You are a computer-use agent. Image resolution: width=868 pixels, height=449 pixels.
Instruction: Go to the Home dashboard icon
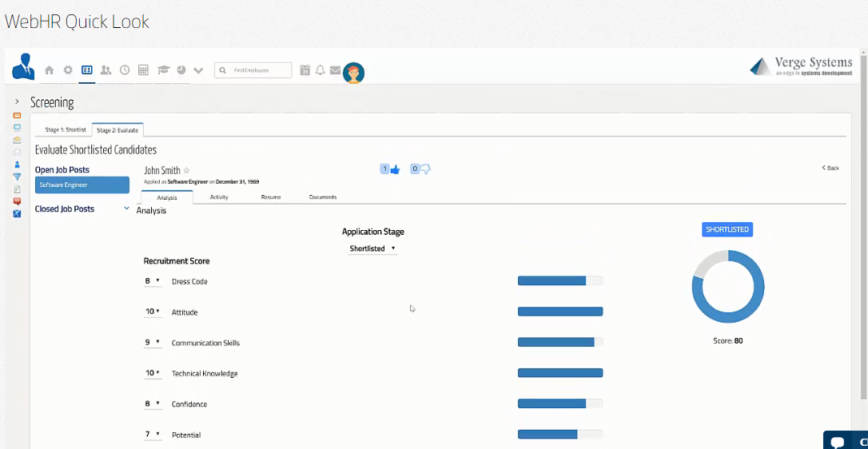point(50,70)
